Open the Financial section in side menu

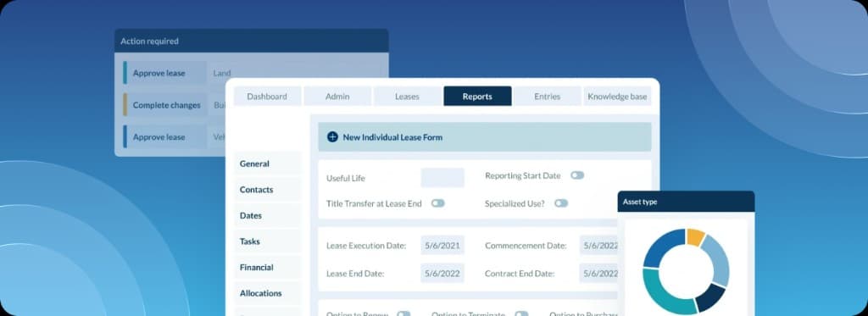click(x=267, y=268)
